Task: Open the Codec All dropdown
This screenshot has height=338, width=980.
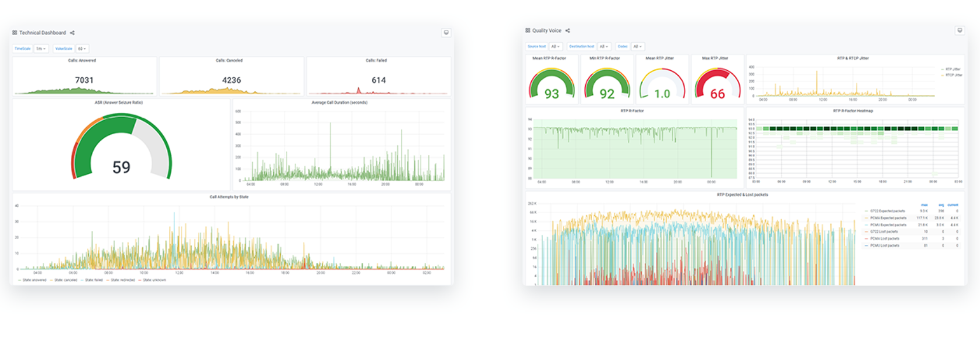Action: coord(637,46)
